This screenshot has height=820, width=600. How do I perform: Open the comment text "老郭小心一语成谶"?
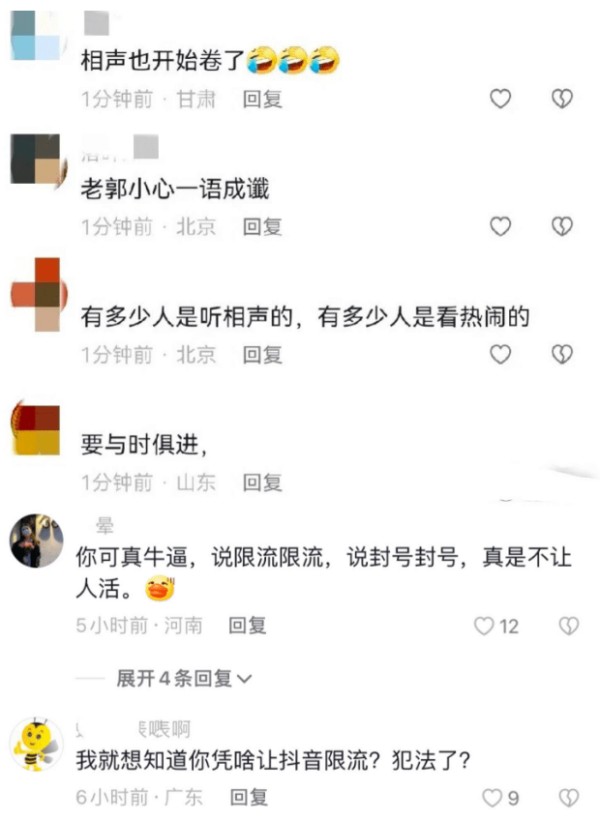[175, 189]
